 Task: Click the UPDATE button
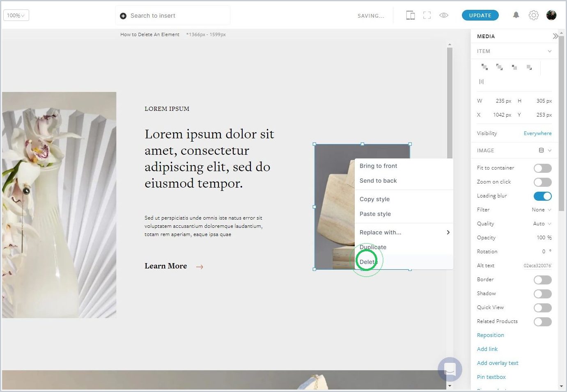pos(480,15)
